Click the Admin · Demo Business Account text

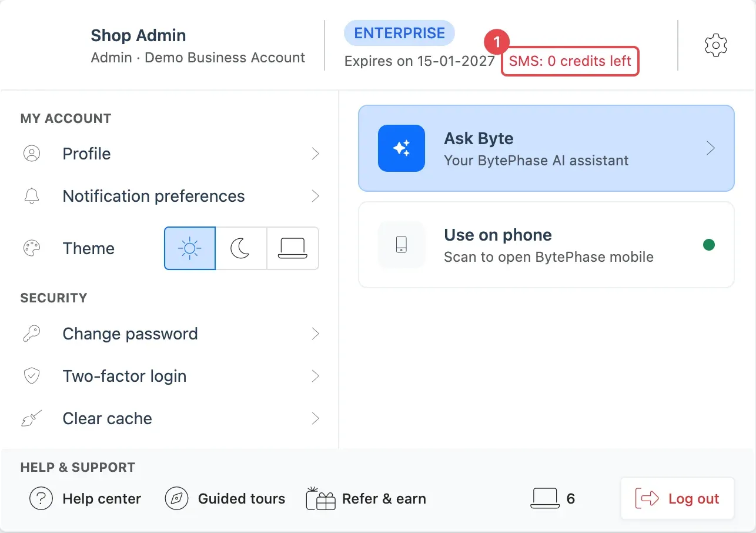198,58
